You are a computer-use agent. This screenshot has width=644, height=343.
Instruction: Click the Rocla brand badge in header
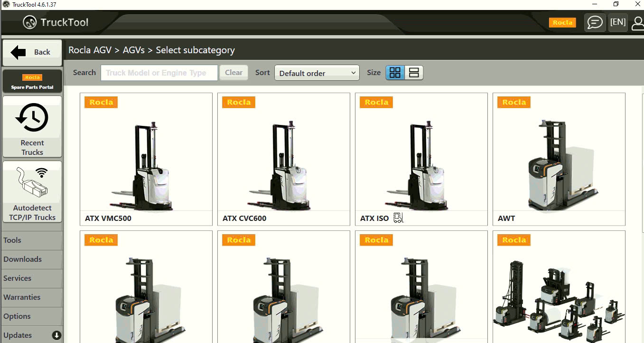[562, 22]
